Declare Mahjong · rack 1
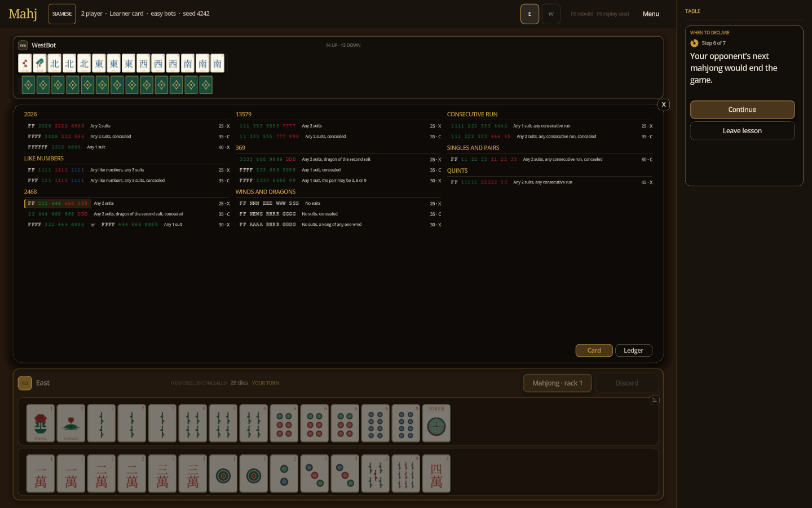Viewport: 812px width, 508px height. (x=557, y=383)
